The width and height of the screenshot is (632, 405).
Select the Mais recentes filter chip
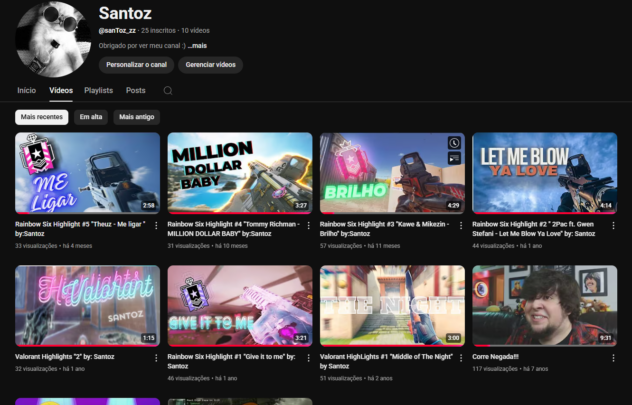pyautogui.click(x=42, y=117)
